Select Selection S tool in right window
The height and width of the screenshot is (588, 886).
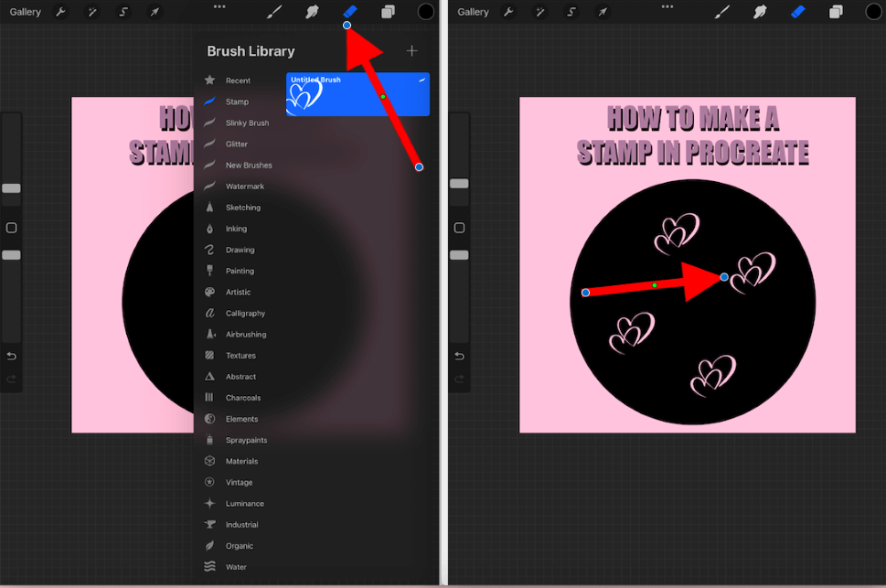coord(571,12)
